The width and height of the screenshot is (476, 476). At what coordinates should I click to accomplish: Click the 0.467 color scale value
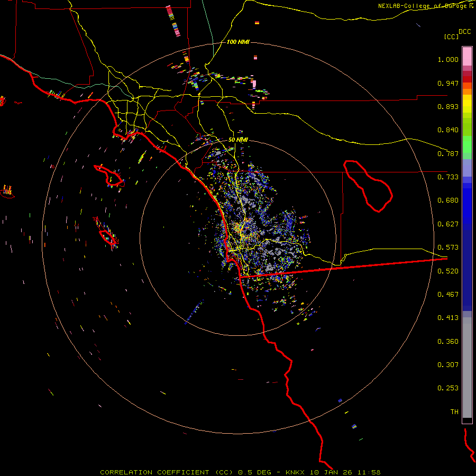tap(448, 295)
